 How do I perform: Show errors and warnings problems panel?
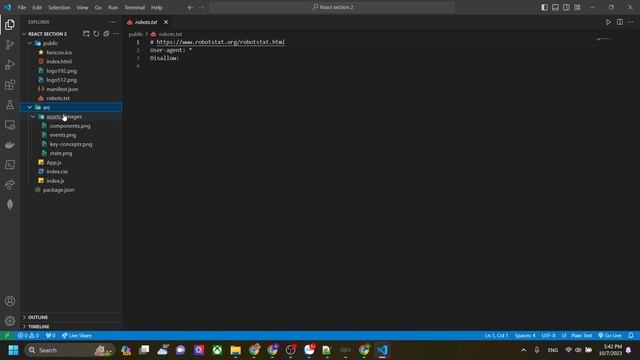tap(28, 336)
